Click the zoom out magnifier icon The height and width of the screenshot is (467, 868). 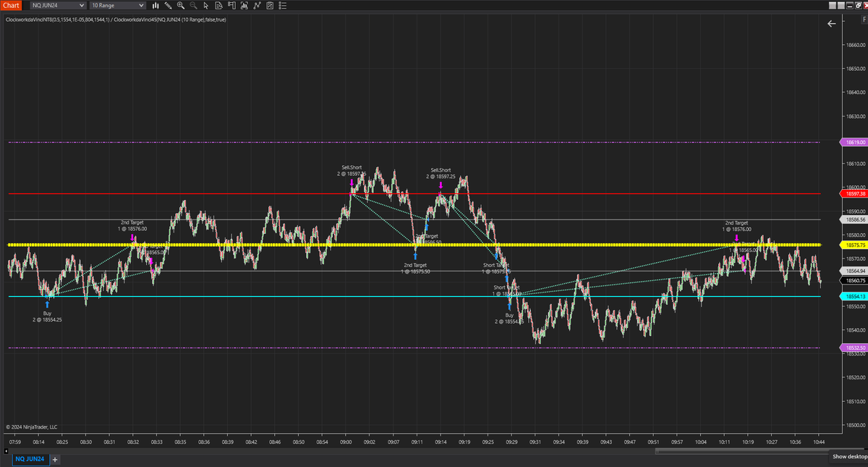click(x=193, y=5)
